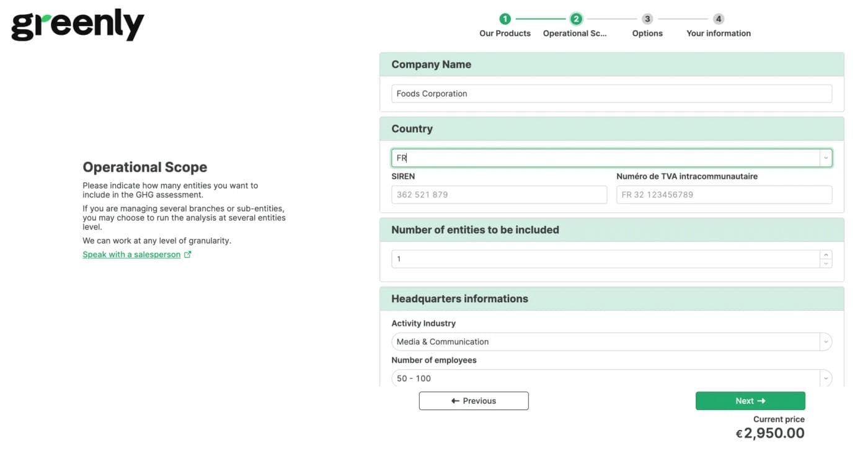This screenshot has width=868, height=456.
Task: Click the Next button
Action: [x=750, y=400]
